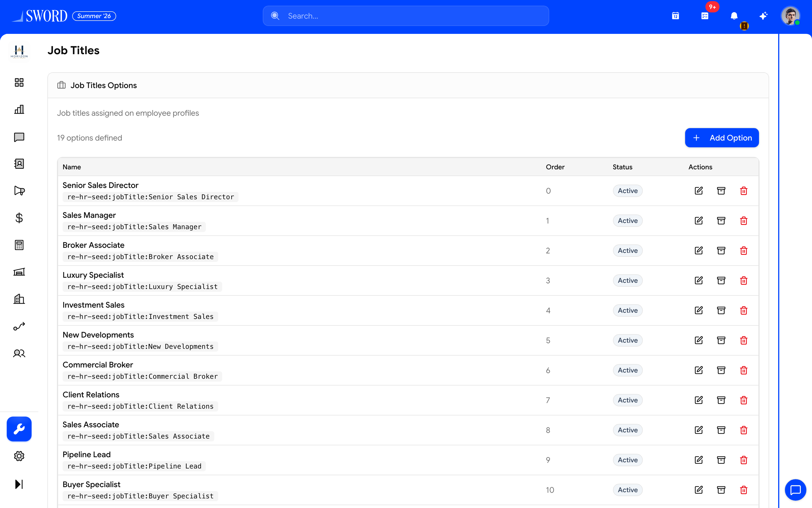Open the user profile avatar

[x=791, y=16]
